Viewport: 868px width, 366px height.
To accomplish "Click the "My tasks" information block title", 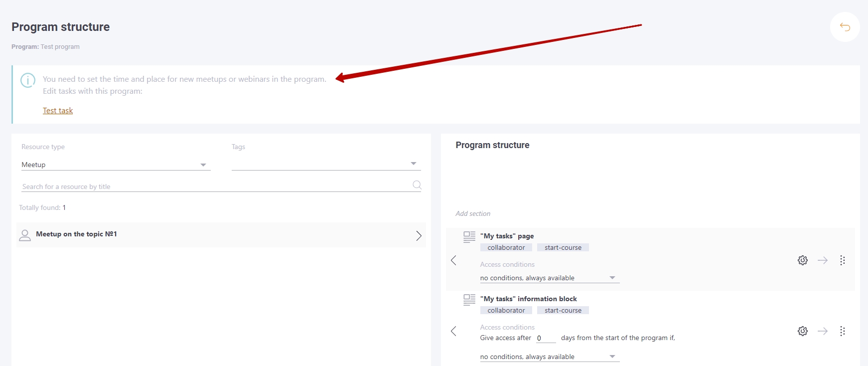I will (x=528, y=299).
